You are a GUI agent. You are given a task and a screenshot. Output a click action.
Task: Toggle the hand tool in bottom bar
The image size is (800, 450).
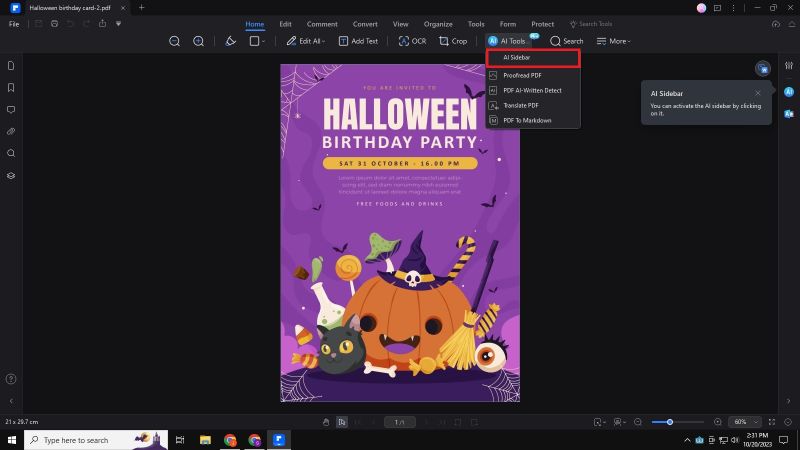[326, 422]
